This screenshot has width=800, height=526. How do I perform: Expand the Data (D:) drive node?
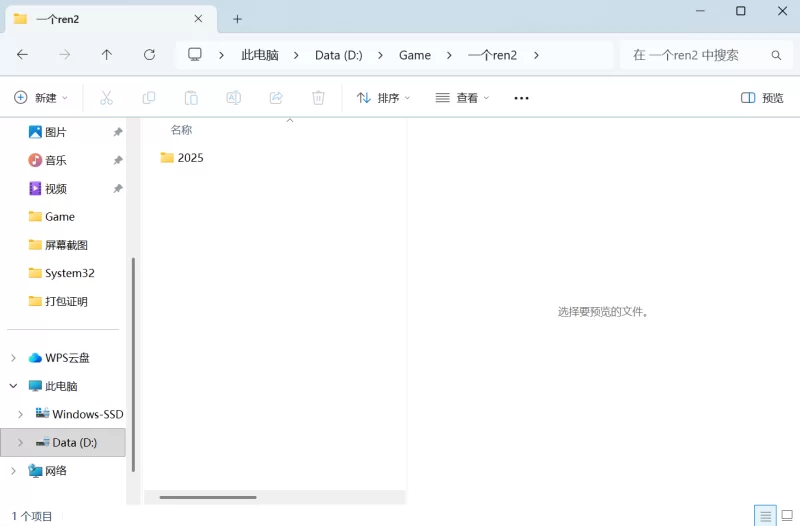tap(20, 443)
